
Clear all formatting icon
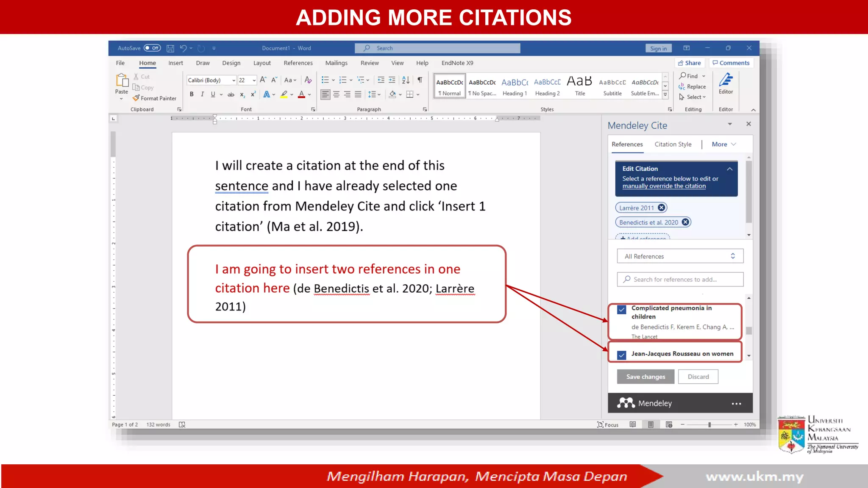point(308,80)
